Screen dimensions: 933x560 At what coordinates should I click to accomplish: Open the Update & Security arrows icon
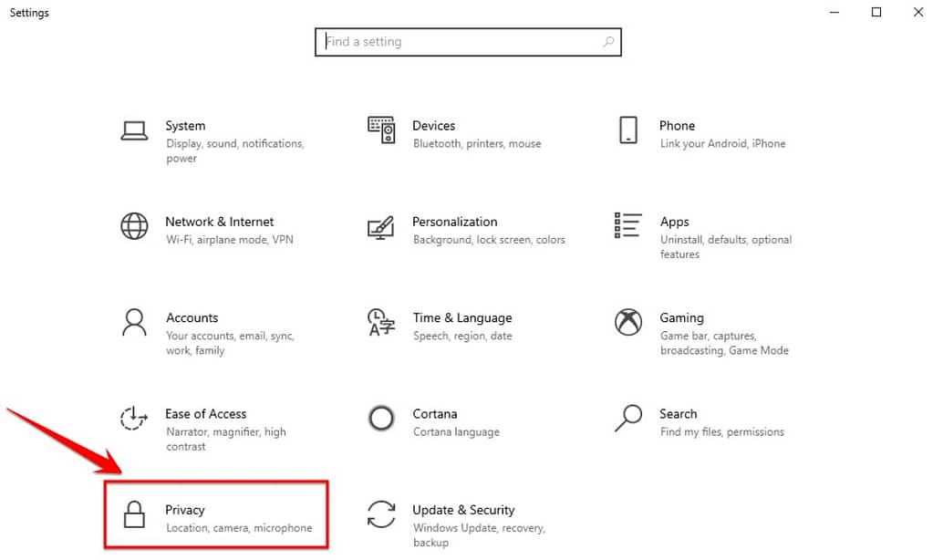click(381, 514)
